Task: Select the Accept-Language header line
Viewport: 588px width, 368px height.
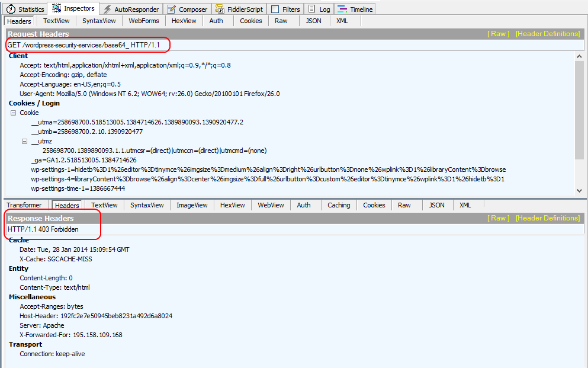Action: tap(70, 84)
